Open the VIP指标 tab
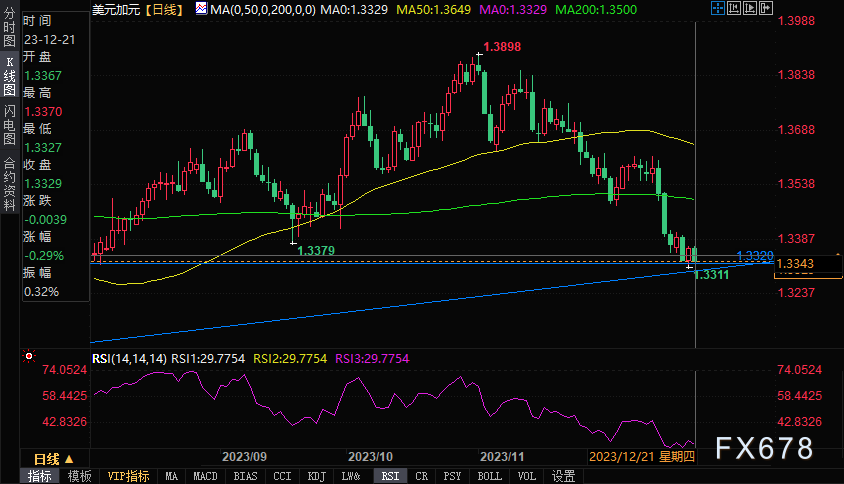844x484 pixels. (128, 476)
